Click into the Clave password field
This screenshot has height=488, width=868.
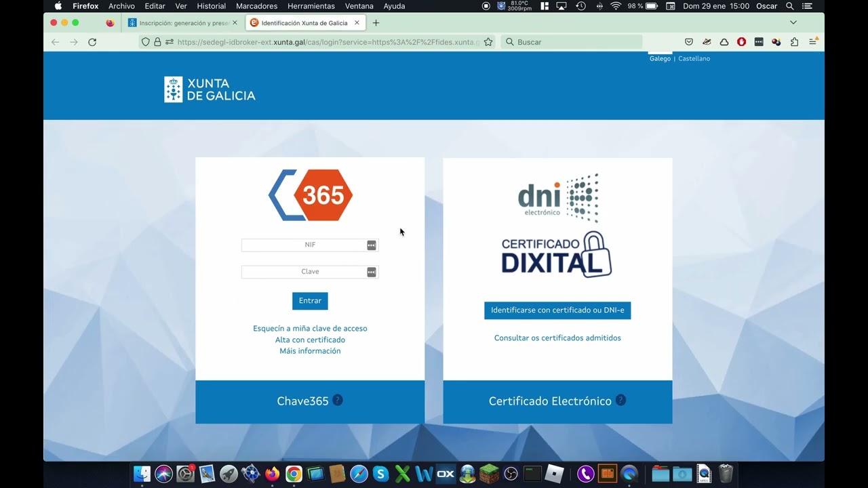pyautogui.click(x=304, y=272)
